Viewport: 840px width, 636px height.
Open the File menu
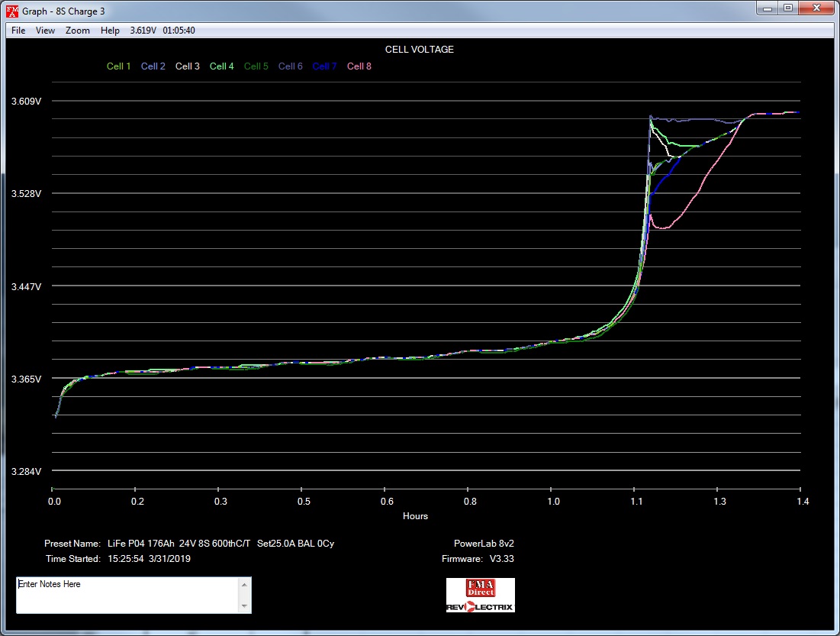point(18,31)
